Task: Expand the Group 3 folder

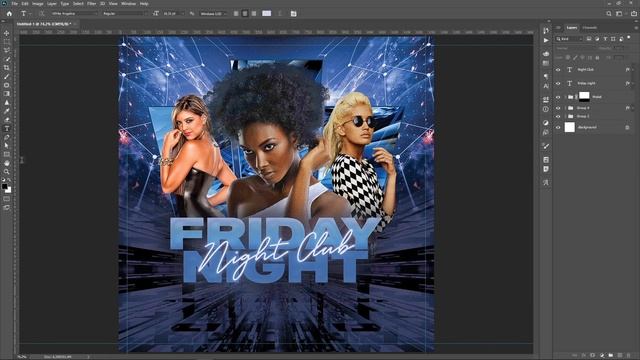Action: pos(566,116)
